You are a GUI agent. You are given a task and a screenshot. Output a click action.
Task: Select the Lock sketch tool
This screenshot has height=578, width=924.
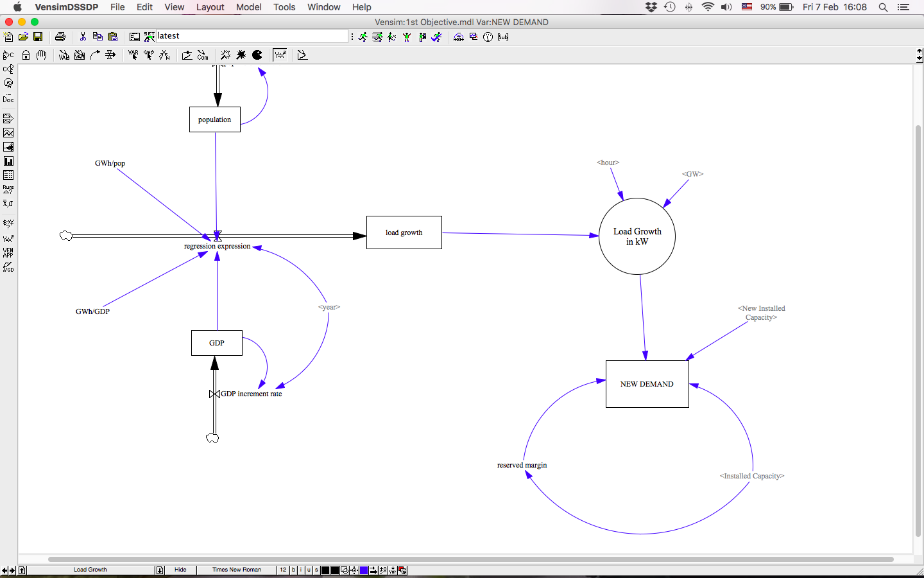tap(26, 55)
